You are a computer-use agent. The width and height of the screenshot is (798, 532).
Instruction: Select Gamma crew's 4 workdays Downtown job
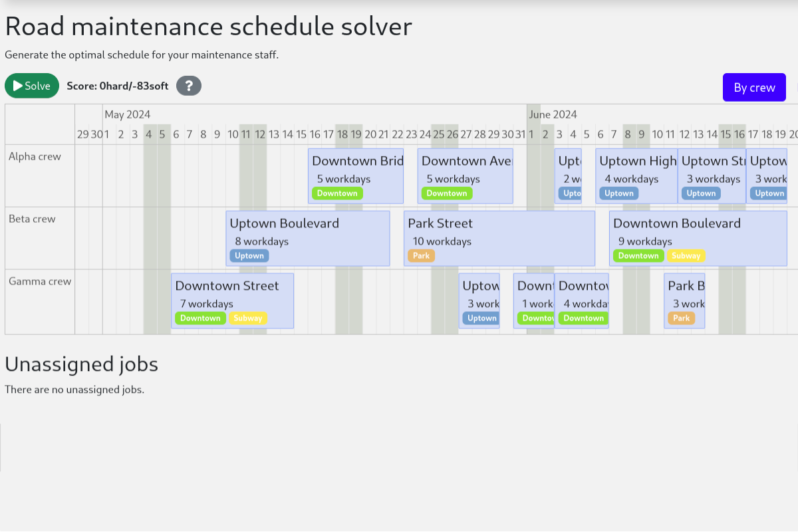pos(582,301)
